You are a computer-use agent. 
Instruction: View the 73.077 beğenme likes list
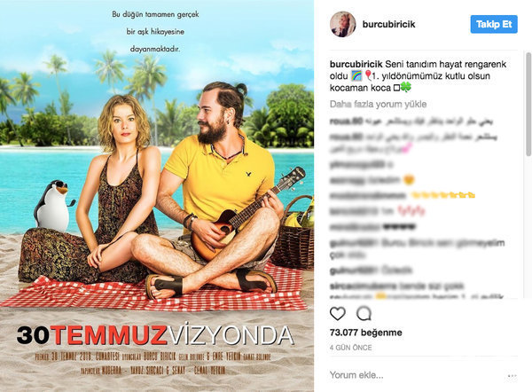(365, 333)
